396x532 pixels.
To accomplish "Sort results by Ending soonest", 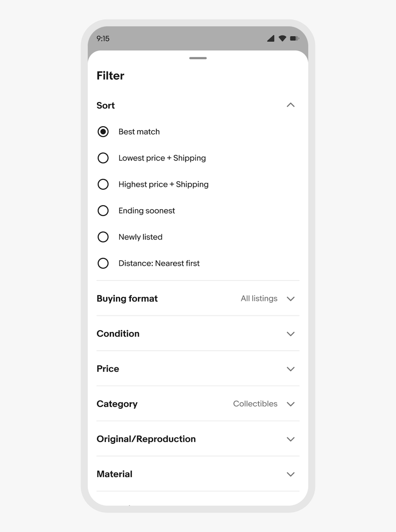I will (x=103, y=211).
